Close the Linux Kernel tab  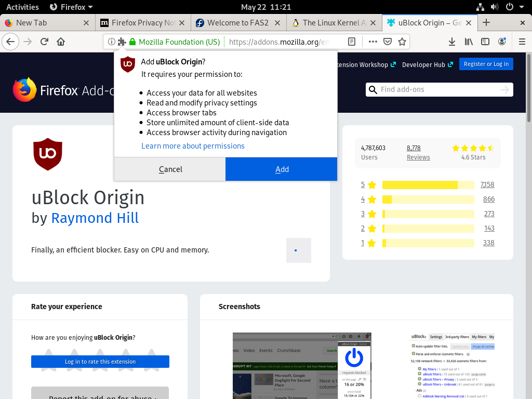point(373,23)
